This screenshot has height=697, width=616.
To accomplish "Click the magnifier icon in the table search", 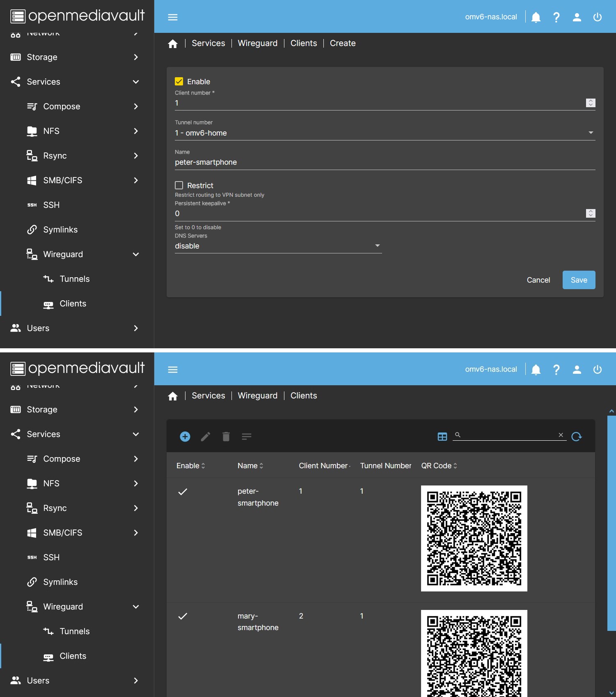I will click(x=458, y=435).
